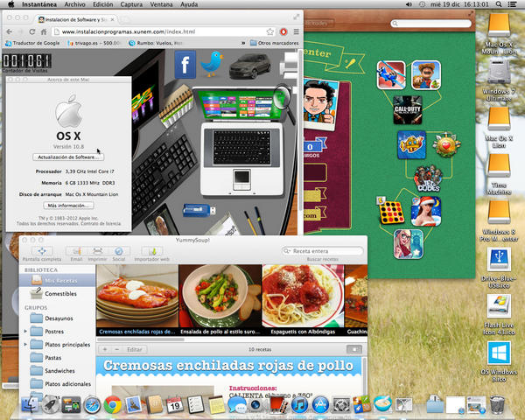Select the Instalacion de Software Chrome tab
The image size is (525, 420).
click(76, 20)
